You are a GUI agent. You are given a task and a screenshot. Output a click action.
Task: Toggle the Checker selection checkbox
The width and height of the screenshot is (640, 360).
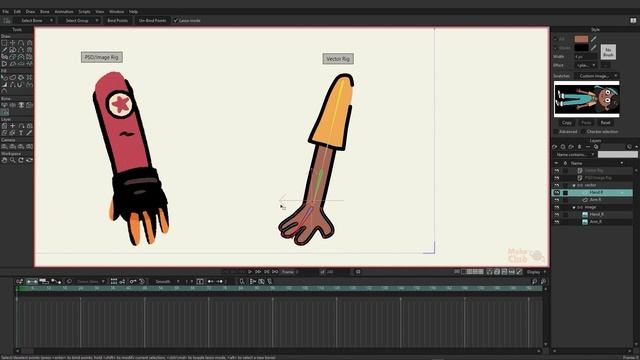tap(583, 131)
